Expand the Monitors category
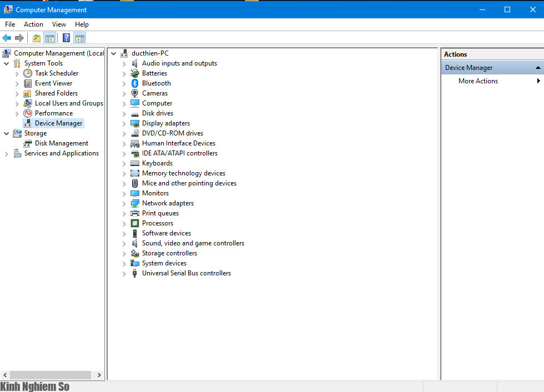The height and width of the screenshot is (392, 544). [124, 194]
